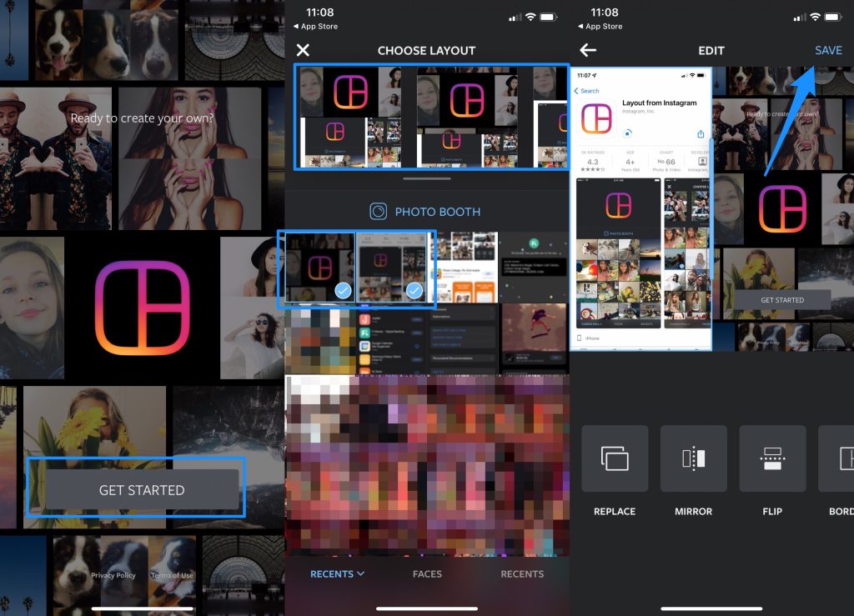Expand the RECENTS album dropdown
This screenshot has width=854, height=616.
tap(337, 574)
